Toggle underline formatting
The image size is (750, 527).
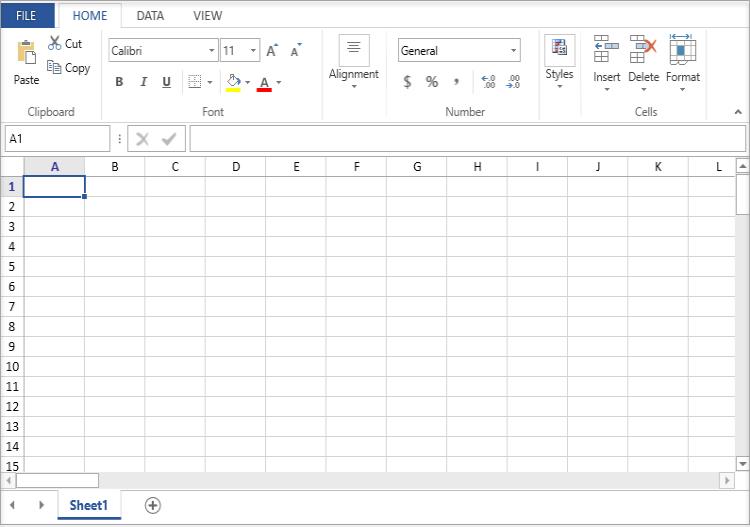166,82
